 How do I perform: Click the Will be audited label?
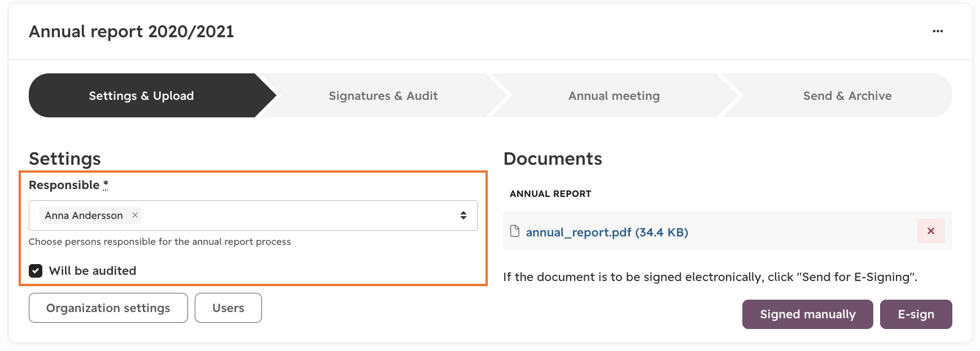point(93,271)
